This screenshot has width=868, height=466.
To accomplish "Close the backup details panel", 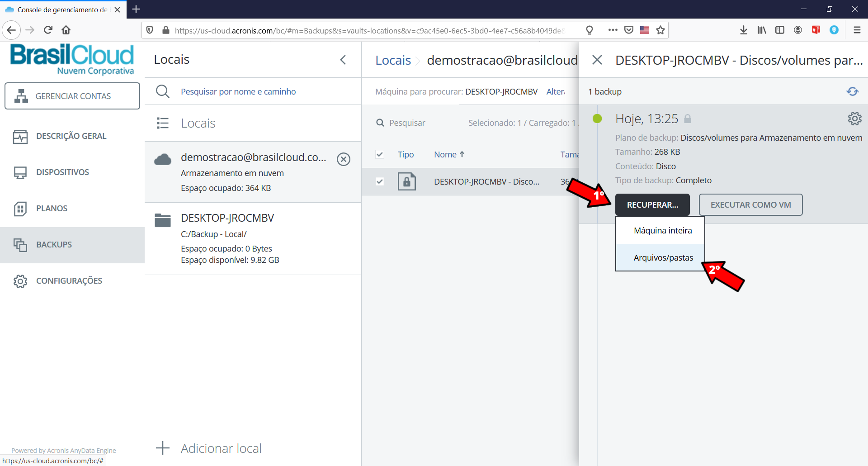I will tap(597, 60).
